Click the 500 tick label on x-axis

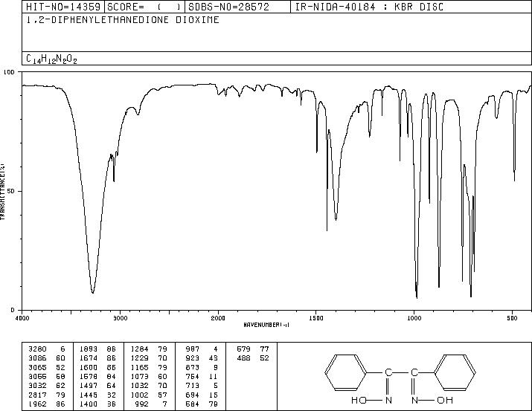click(x=512, y=318)
